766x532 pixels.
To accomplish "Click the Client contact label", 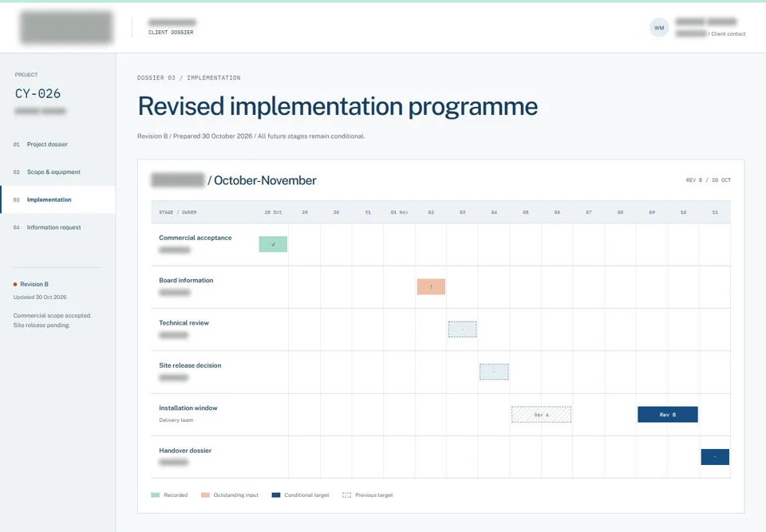I will (728, 33).
